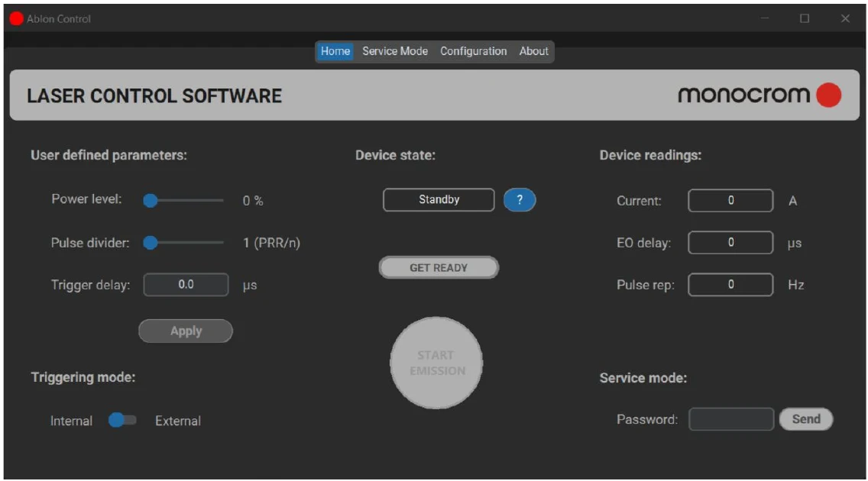Click the Apply button
The width and height of the screenshot is (868, 481).
186,331
